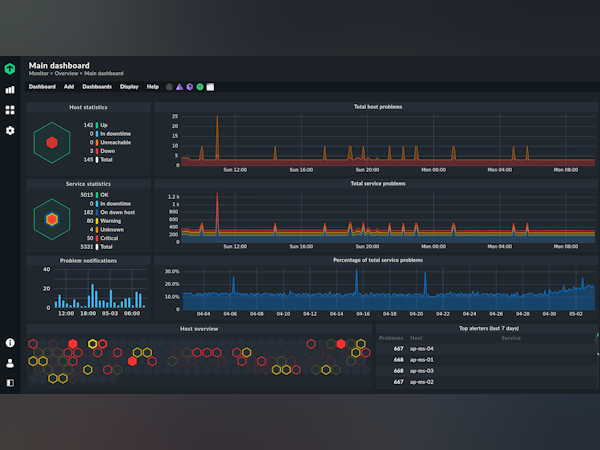
Task: Click the Service statistics panel title
Action: point(88,184)
